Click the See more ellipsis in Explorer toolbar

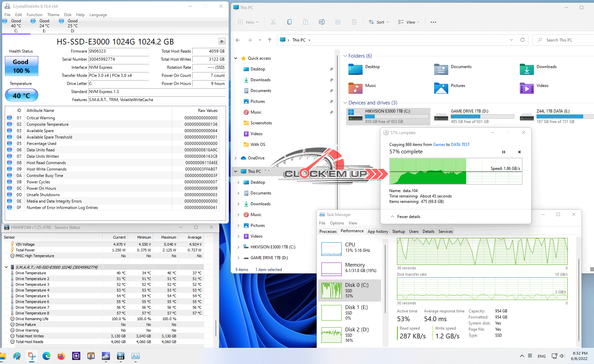pyautogui.click(x=433, y=22)
